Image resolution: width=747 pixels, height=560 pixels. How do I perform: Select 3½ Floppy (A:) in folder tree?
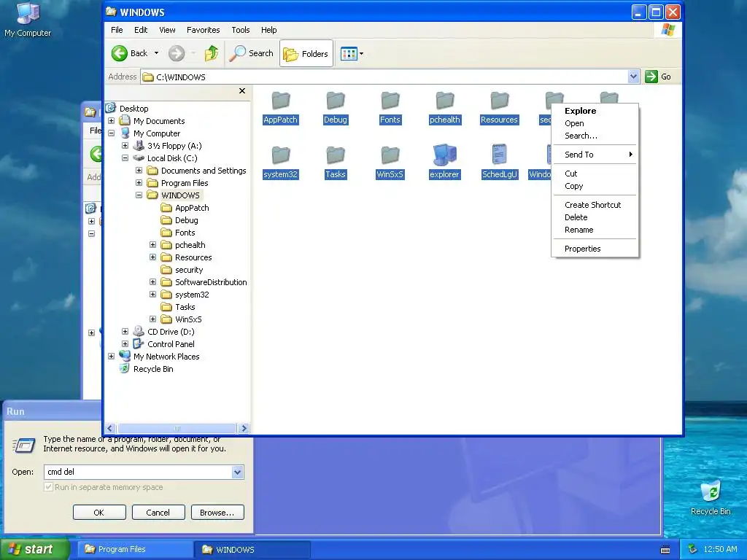[174, 146]
